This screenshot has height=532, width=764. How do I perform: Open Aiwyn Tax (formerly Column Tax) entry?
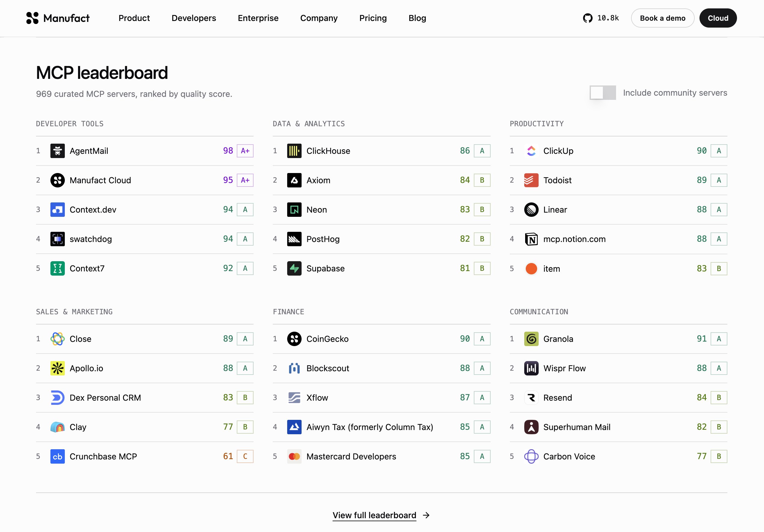click(x=381, y=427)
